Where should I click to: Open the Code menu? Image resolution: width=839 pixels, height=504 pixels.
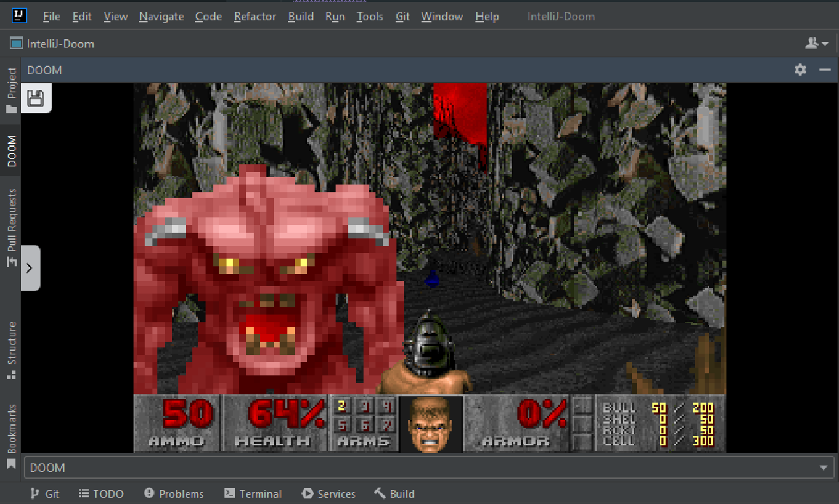click(208, 16)
